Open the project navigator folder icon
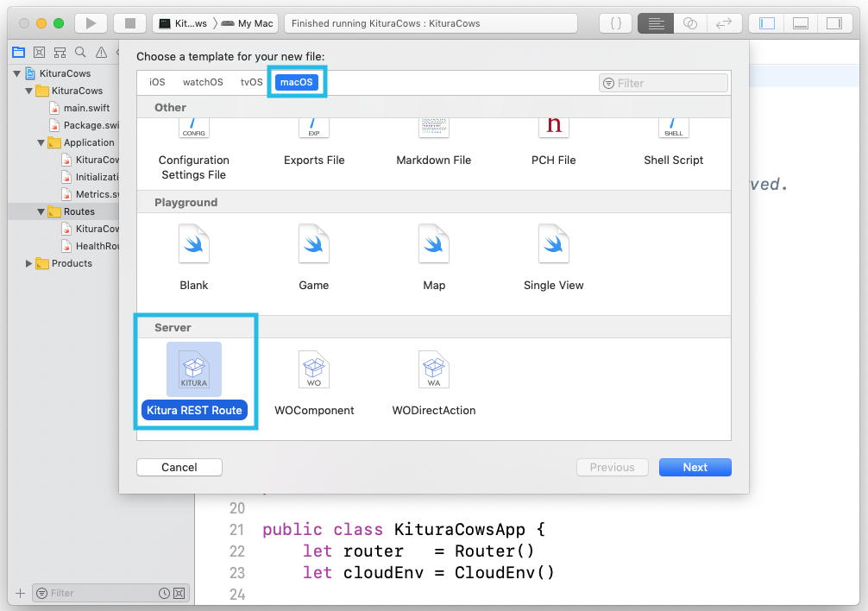The height and width of the screenshot is (611, 868). pos(18,53)
